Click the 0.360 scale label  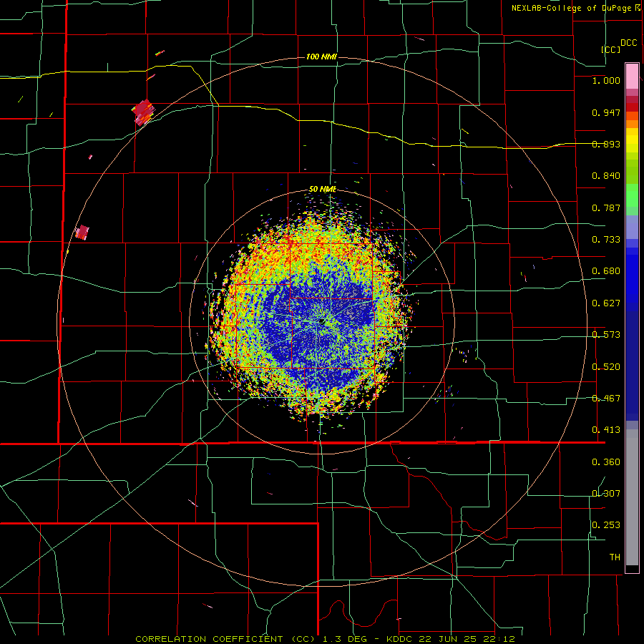click(606, 462)
